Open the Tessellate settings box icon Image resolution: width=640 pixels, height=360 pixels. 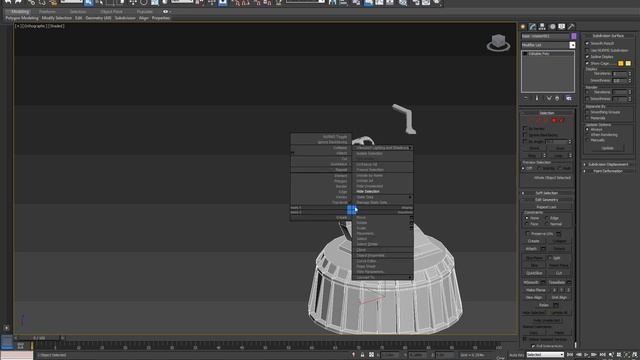tap(569, 282)
